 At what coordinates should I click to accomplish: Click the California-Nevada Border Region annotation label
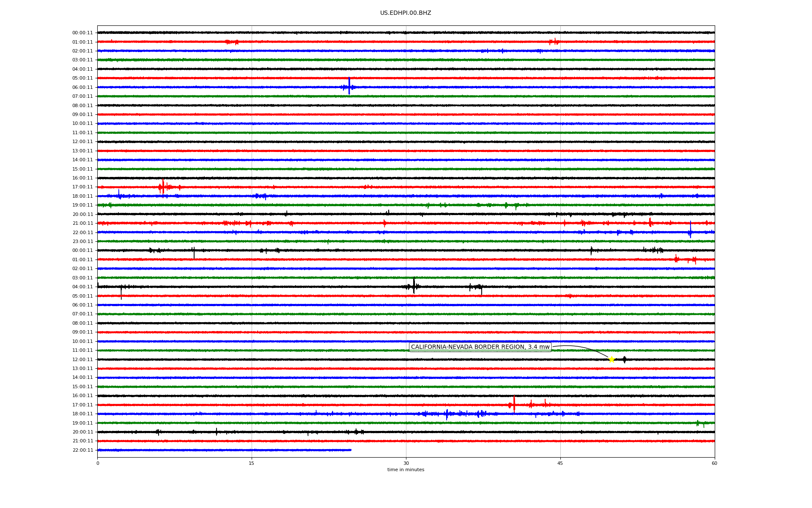(x=480, y=347)
